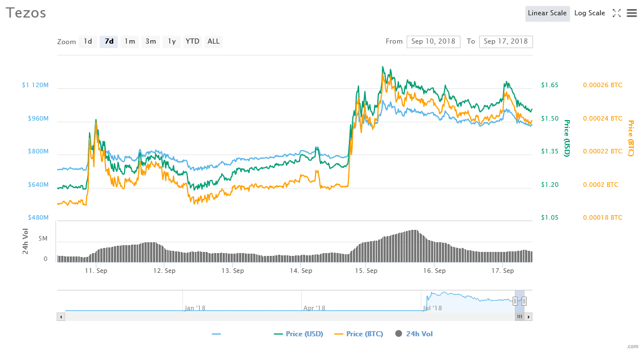Click Jan '18 in the navigator
This screenshot has height=351, width=644.
point(195,309)
